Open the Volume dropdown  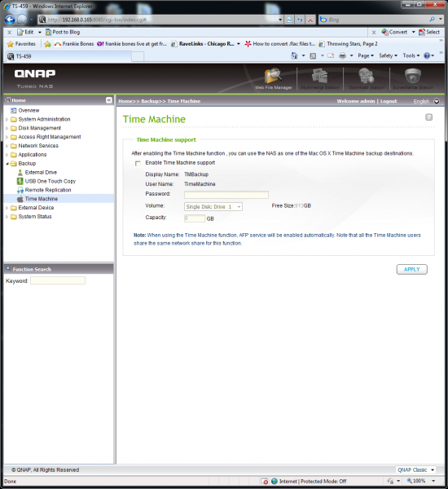pos(213,206)
